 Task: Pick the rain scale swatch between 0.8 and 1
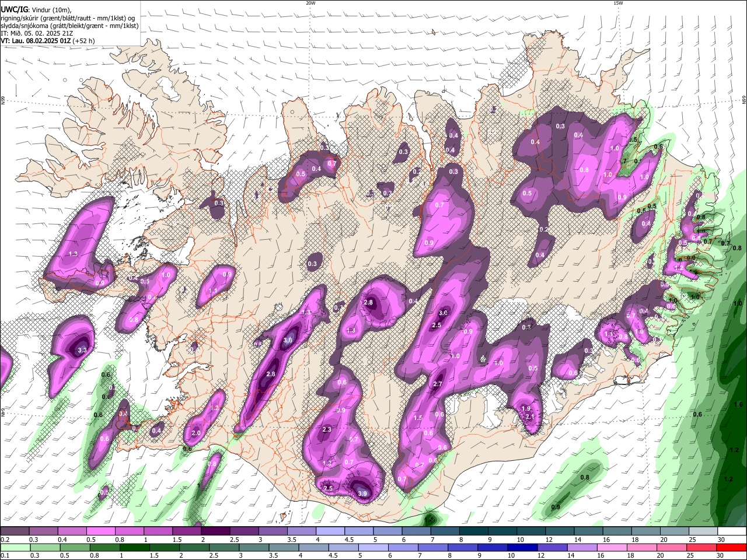click(x=104, y=548)
